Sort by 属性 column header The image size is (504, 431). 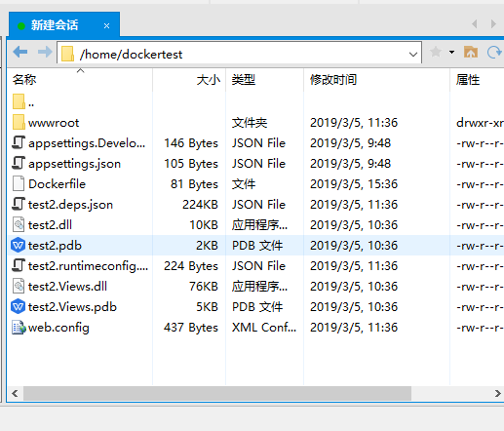pyautogui.click(x=477, y=80)
